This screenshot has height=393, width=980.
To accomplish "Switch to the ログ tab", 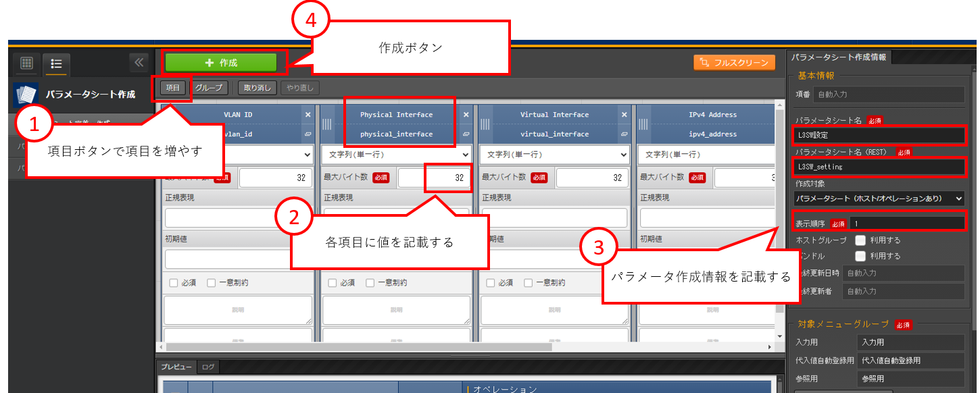I will [208, 367].
